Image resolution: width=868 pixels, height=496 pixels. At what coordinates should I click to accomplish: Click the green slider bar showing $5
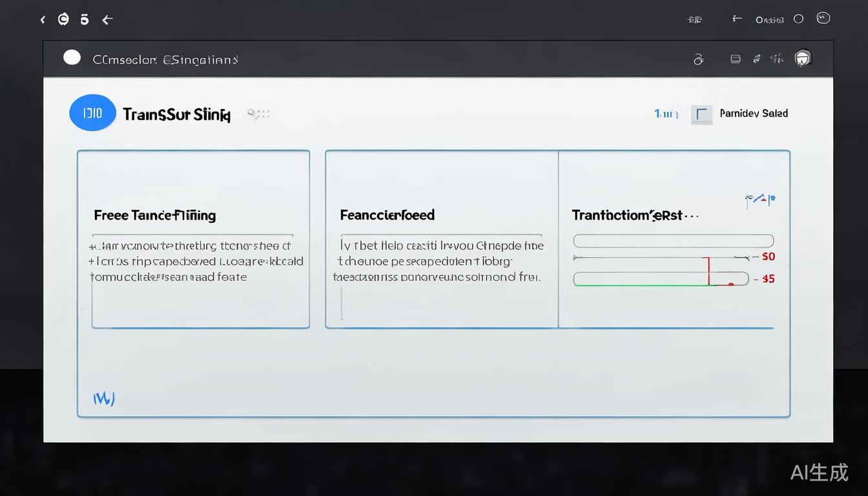(660, 279)
